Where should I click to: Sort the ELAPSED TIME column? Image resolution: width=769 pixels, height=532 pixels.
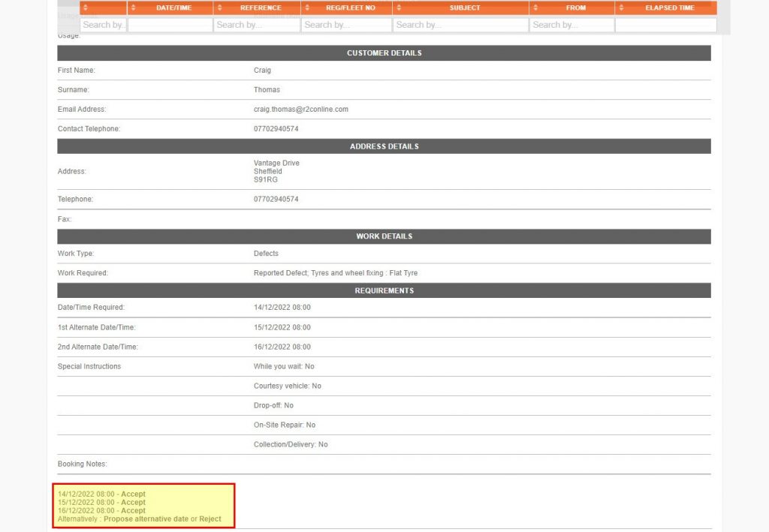pyautogui.click(x=623, y=8)
